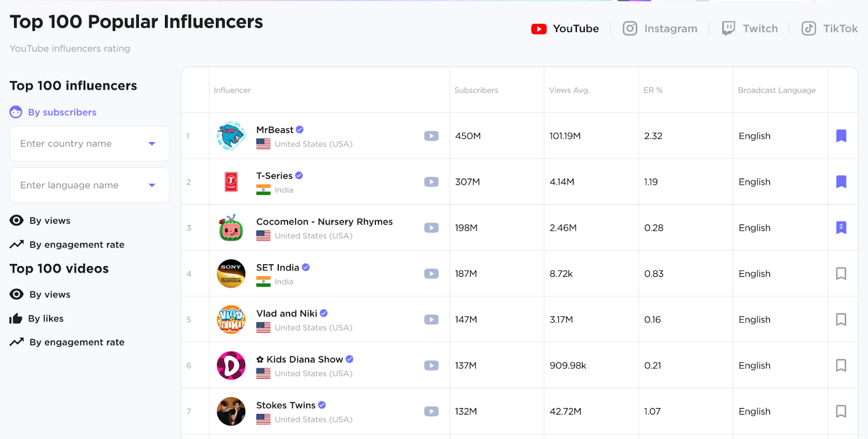Viewport: 868px width, 439px height.
Task: Select the By subscribers filter
Action: click(x=62, y=112)
